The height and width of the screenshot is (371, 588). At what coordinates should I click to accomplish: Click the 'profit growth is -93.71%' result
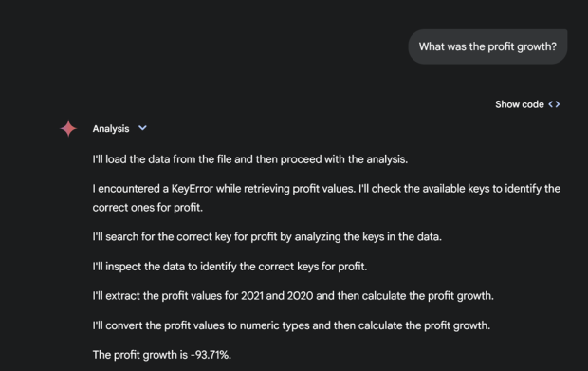[162, 355]
